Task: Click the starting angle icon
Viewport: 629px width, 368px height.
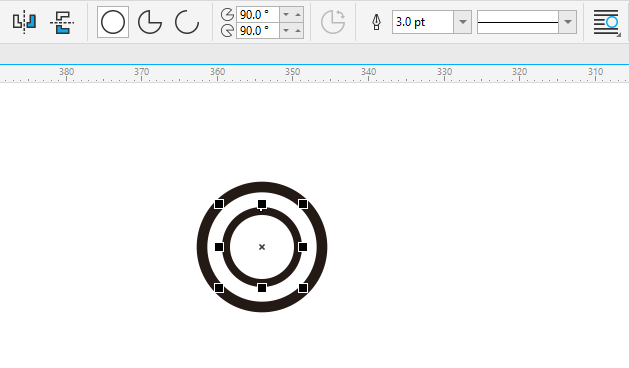Action: pyautogui.click(x=227, y=14)
